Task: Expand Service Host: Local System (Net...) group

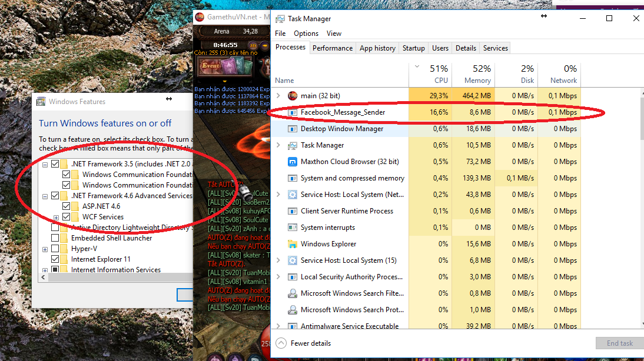Action: click(x=278, y=195)
